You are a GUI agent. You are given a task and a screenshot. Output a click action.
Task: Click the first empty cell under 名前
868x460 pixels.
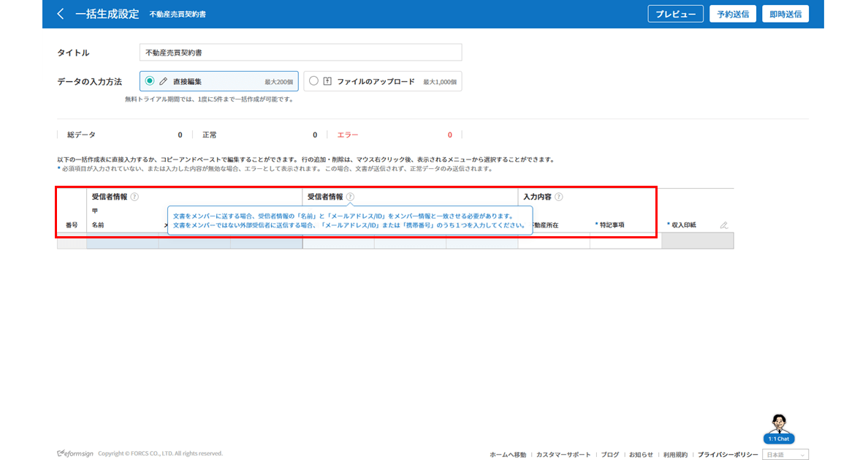click(122, 241)
